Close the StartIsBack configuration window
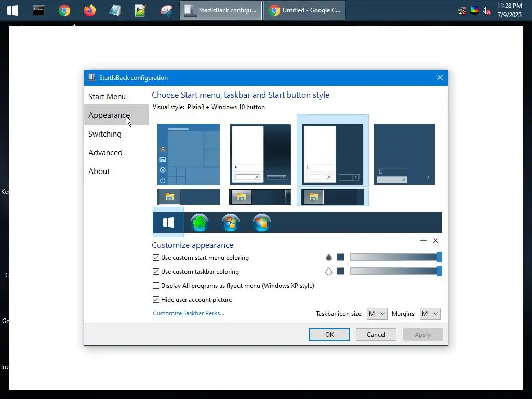The width and height of the screenshot is (532, 399). click(440, 77)
